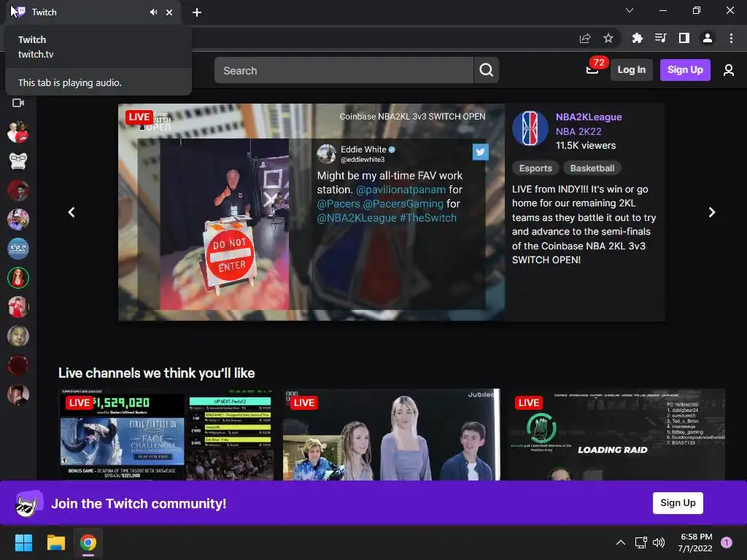
Task: Click the '11.5K viewers' text
Action: click(x=586, y=146)
